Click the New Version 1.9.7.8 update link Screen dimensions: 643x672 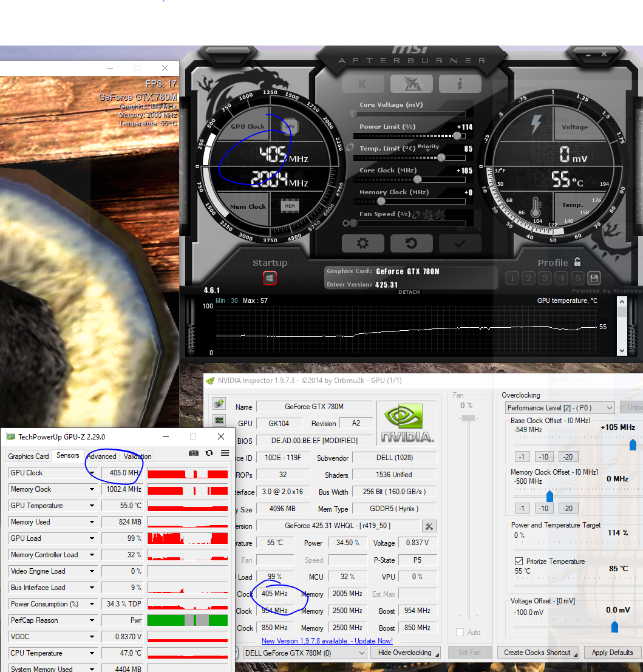click(x=327, y=640)
